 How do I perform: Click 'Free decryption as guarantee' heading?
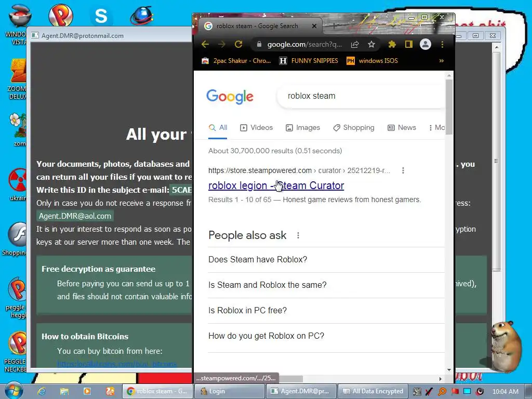point(98,269)
